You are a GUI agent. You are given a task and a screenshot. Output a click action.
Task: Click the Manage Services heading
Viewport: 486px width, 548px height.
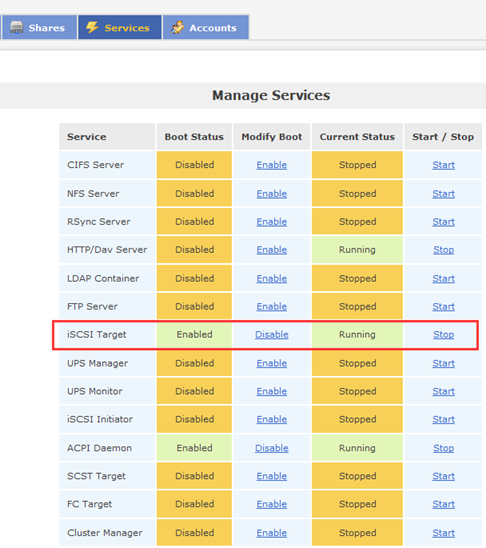(271, 95)
